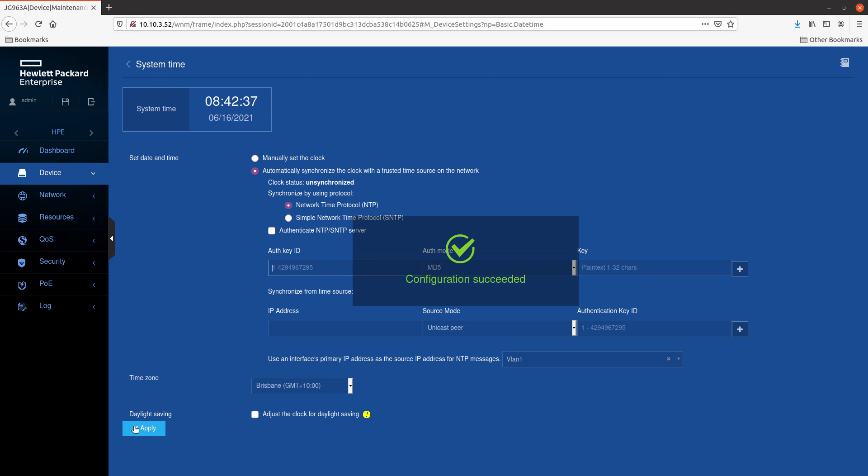
Task: Add time source with plus button
Action: 740,329
